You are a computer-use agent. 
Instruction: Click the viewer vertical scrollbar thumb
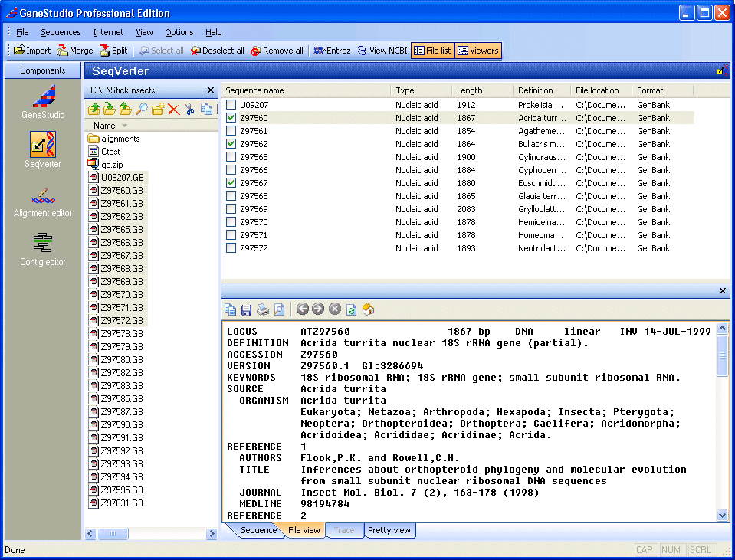(x=722, y=355)
